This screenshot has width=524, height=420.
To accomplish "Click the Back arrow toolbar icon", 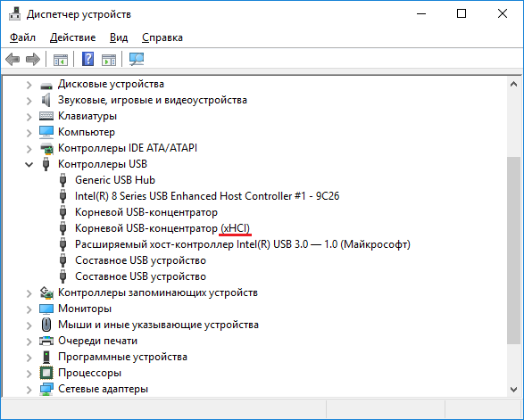I will click(x=12, y=60).
